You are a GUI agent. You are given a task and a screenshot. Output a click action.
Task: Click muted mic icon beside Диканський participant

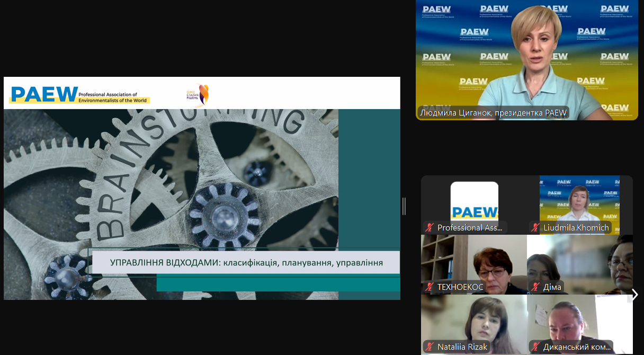tap(536, 347)
